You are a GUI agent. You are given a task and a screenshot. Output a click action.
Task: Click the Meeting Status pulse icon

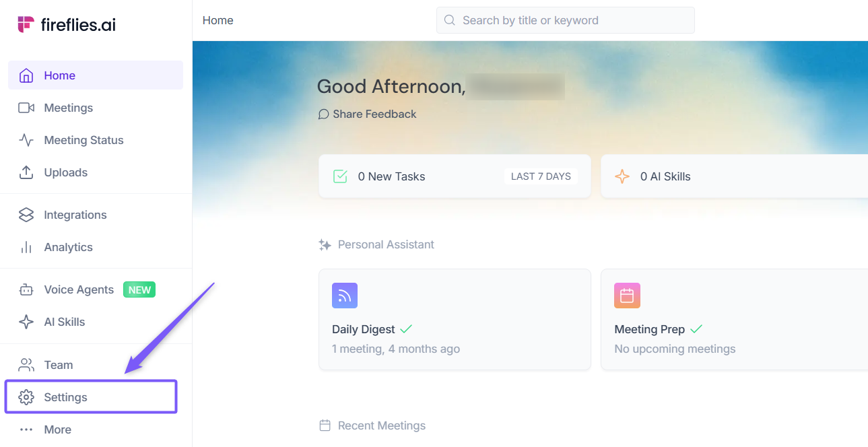[26, 140]
